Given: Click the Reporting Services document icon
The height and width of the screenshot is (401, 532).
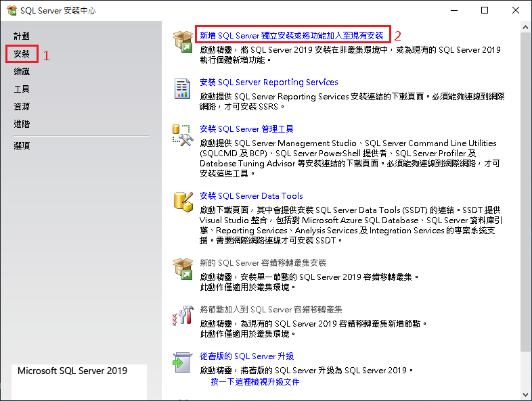Looking at the screenshot, I should (182, 89).
